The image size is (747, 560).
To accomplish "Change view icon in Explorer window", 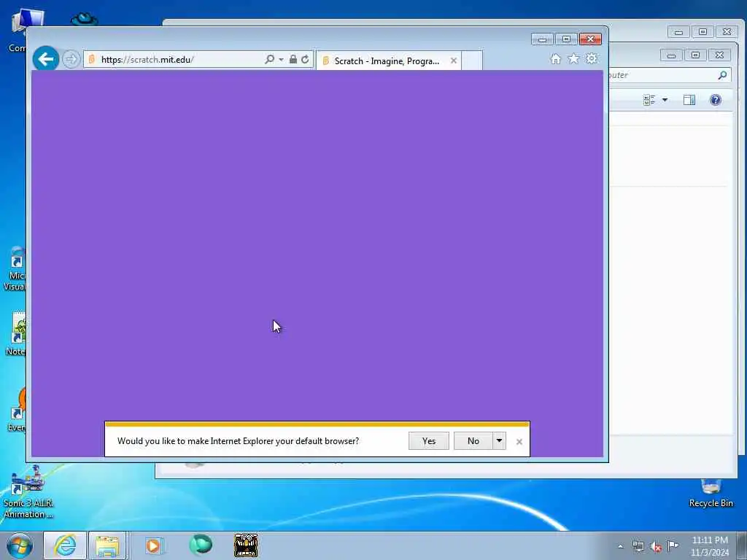I will [x=649, y=100].
